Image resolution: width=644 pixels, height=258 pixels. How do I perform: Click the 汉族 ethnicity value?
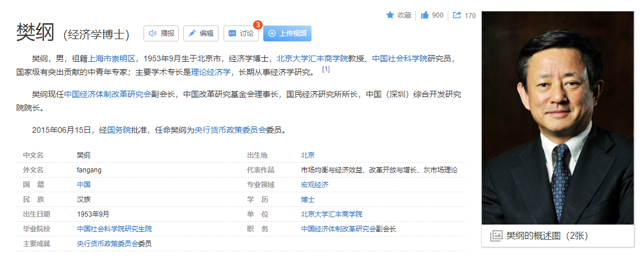pyautogui.click(x=84, y=200)
